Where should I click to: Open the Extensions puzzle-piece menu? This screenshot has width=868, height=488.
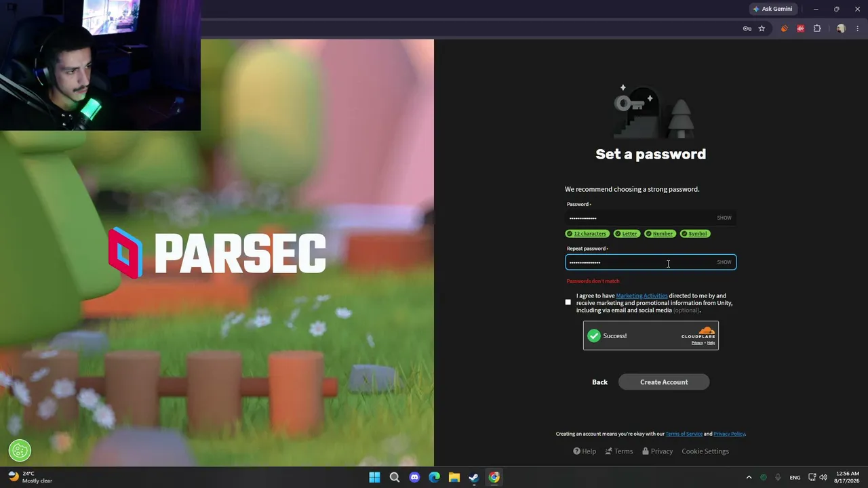817,28
